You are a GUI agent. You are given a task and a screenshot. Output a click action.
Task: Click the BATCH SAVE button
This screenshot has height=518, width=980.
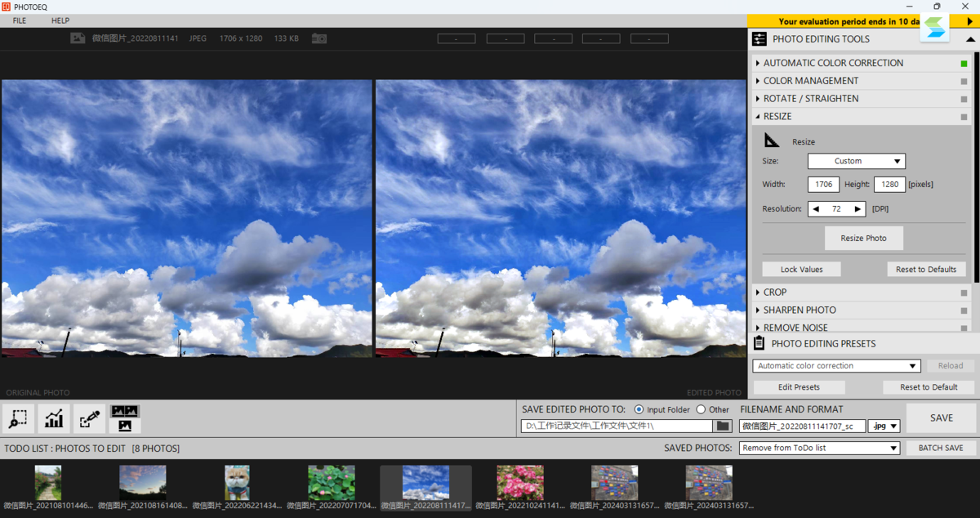[x=941, y=448]
